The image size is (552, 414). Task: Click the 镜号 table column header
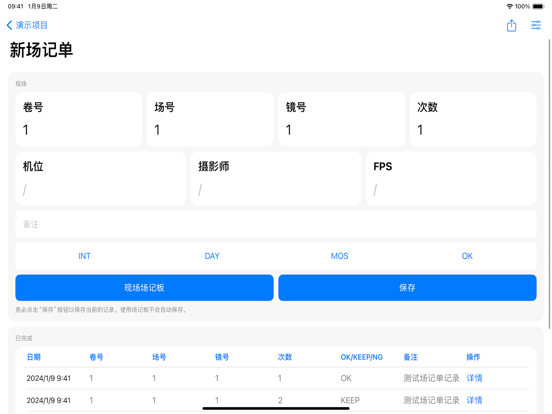(222, 357)
